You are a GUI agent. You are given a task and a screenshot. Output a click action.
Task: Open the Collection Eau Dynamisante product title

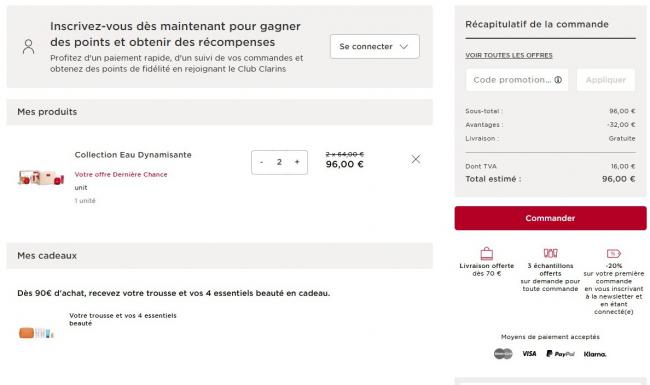[133, 155]
